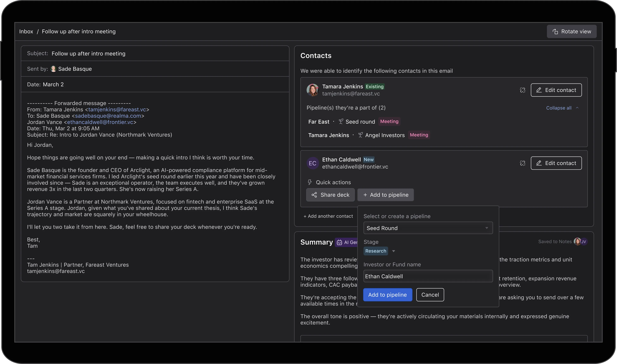Open sadebasque@realma.com email link

108,116
